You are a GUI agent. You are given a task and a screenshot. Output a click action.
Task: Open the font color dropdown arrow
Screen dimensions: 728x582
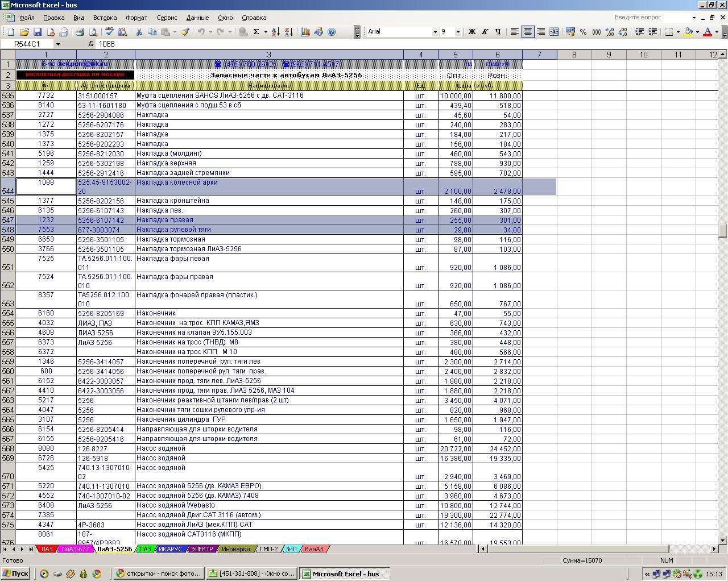click(x=717, y=32)
